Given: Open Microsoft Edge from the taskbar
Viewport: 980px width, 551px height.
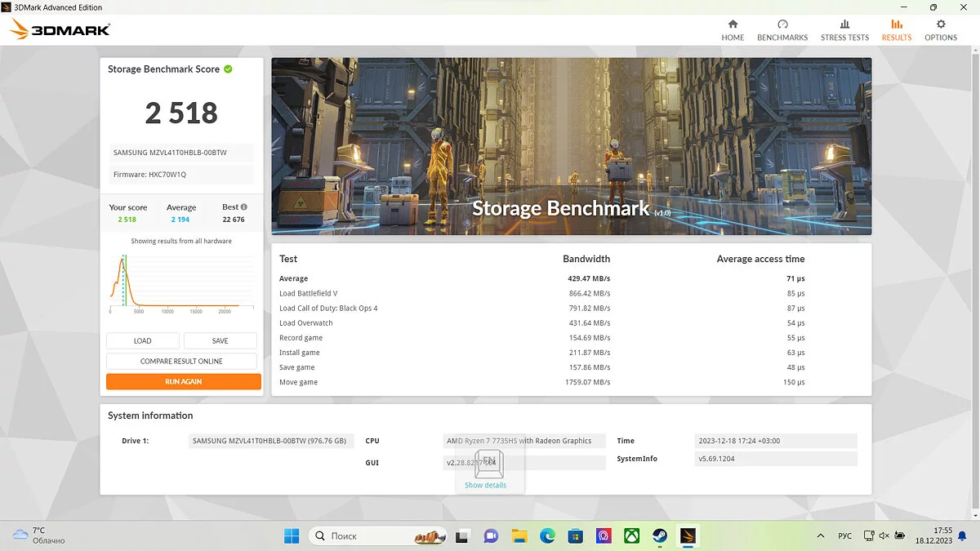Looking at the screenshot, I should click(x=547, y=536).
